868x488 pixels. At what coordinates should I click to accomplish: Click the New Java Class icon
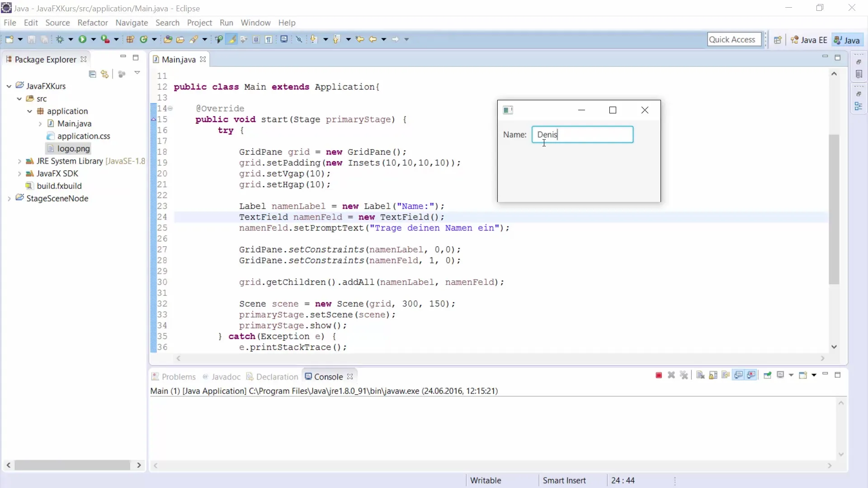(x=144, y=39)
